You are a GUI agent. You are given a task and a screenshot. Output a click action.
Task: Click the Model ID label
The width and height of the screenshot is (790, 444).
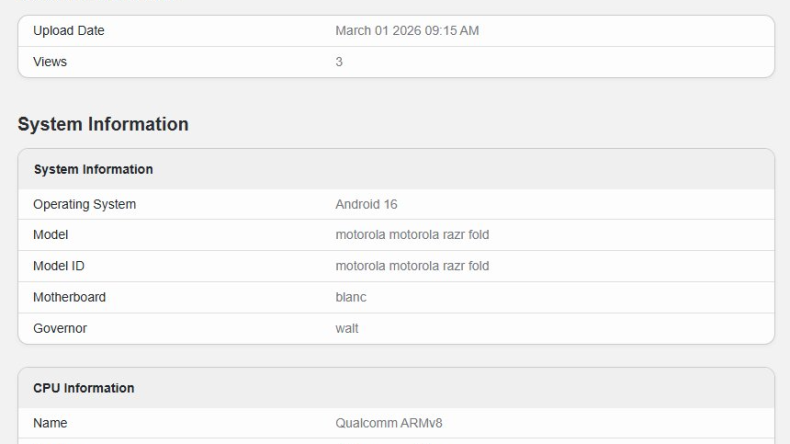click(x=58, y=266)
